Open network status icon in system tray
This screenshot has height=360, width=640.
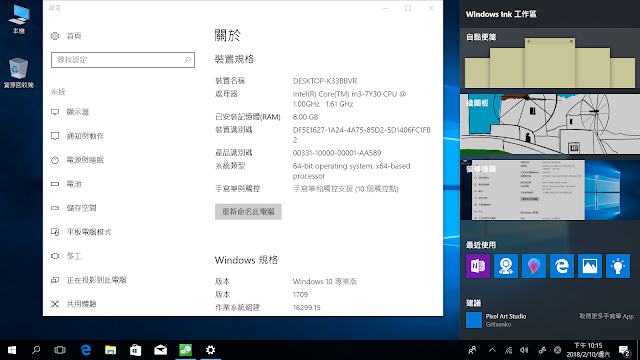click(508, 350)
